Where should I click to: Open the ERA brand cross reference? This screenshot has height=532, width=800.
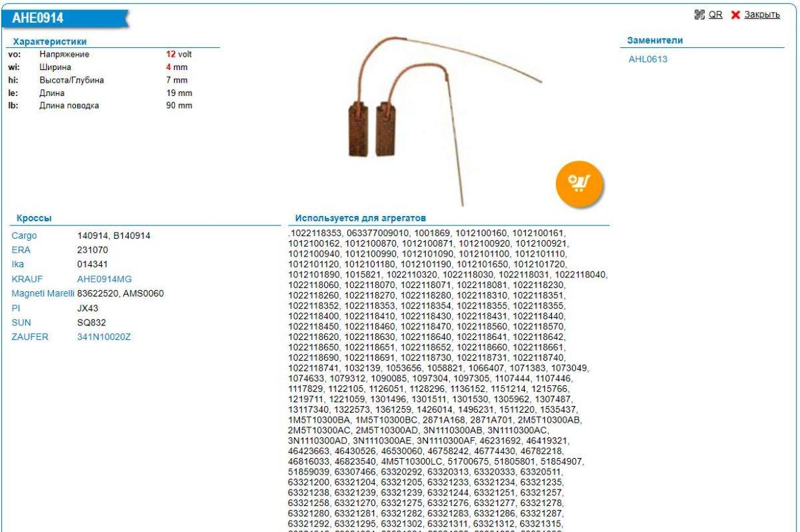(21, 250)
